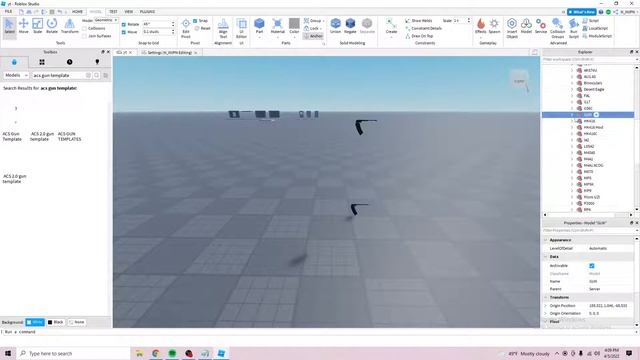Viewport: 640px width, 360px height.
Task: Uncheck the Rotate snap checkbox
Action: [124, 24]
